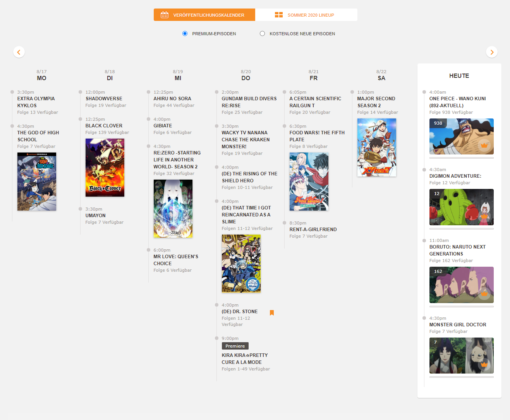The image size is (510, 420).
Task: Open Major Second Season 2 poster
Action: pos(377,147)
